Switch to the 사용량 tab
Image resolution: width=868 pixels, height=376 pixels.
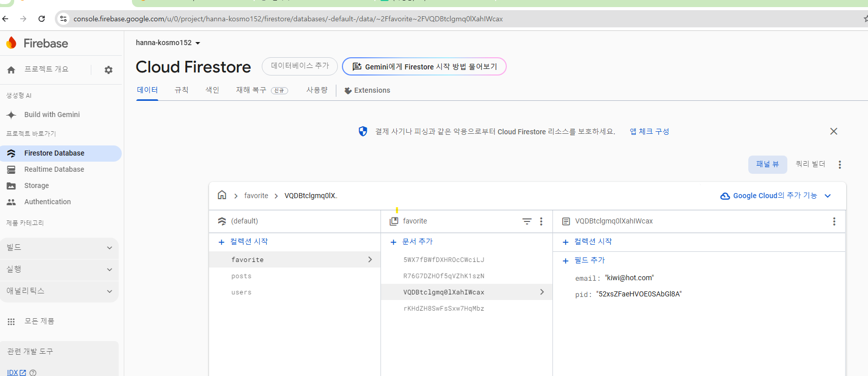point(317,90)
